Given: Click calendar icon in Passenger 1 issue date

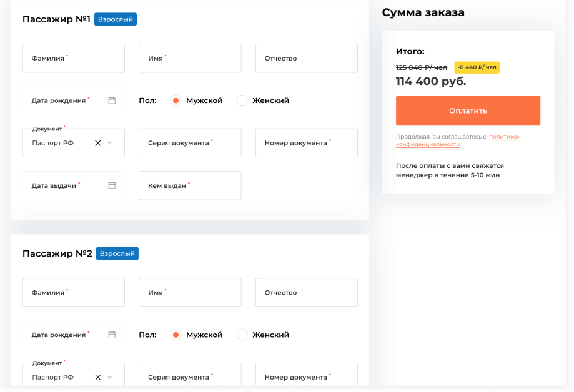Looking at the screenshot, I should (112, 185).
